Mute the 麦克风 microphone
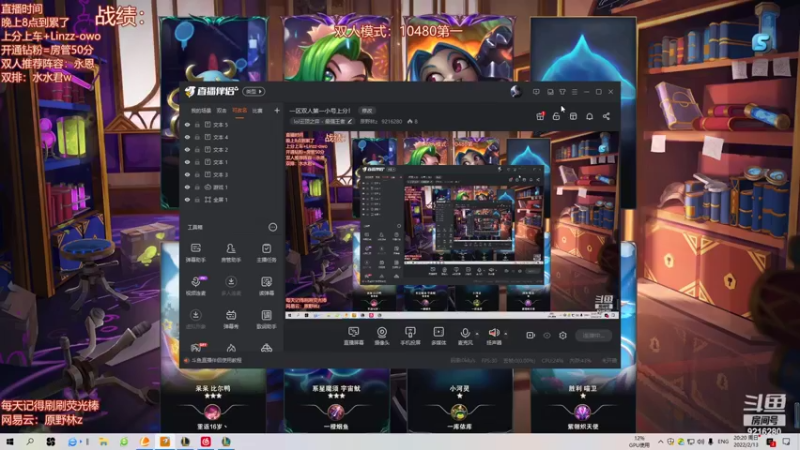The height and width of the screenshot is (450, 800). tap(465, 336)
